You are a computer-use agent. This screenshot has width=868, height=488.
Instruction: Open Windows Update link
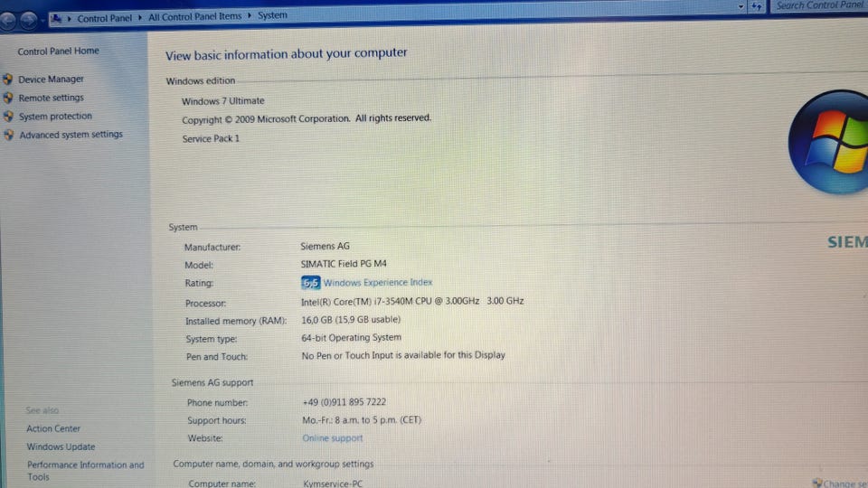[x=61, y=447]
